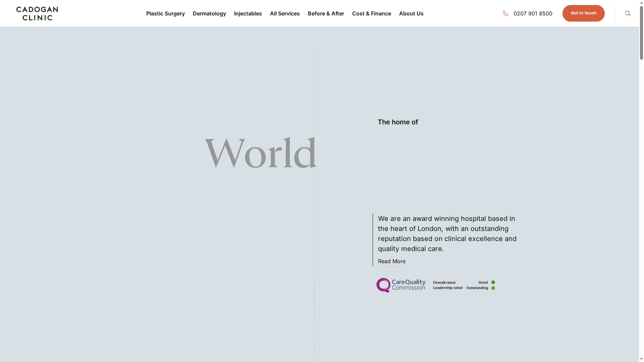Select 'Cost & Finance' in the navigation
Viewport: 644px width, 362px height.
click(372, 13)
